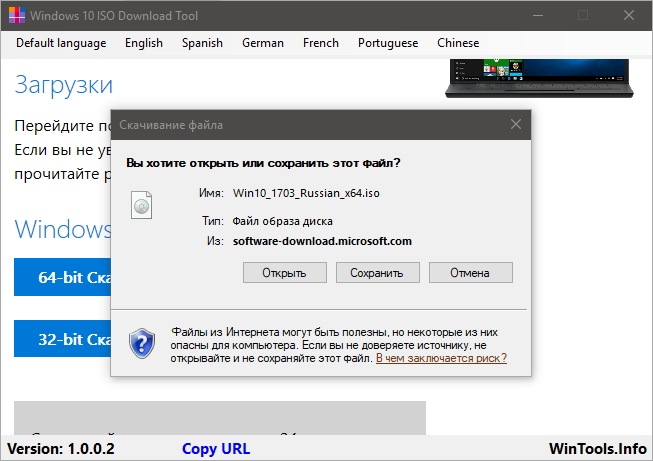Switch language to French
The height and width of the screenshot is (461, 653).
[x=321, y=43]
